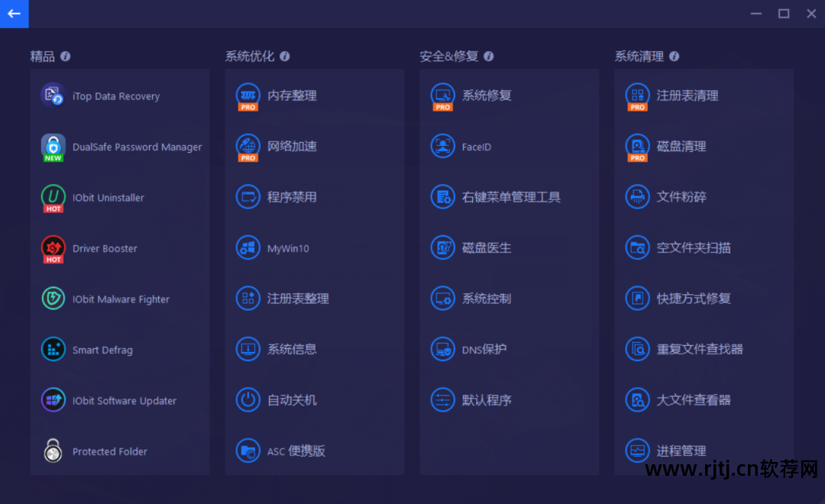
Task: Open the 磁盘医生 icon
Action: (x=442, y=247)
